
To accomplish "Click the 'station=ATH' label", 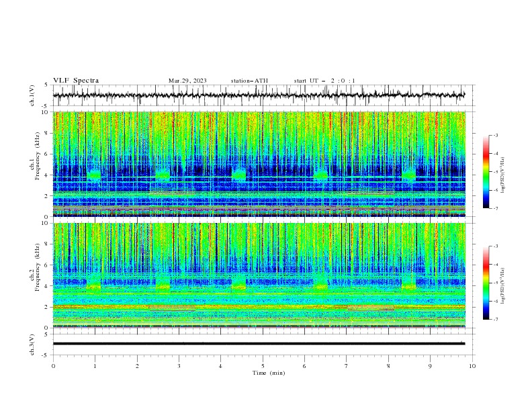I will point(249,81).
